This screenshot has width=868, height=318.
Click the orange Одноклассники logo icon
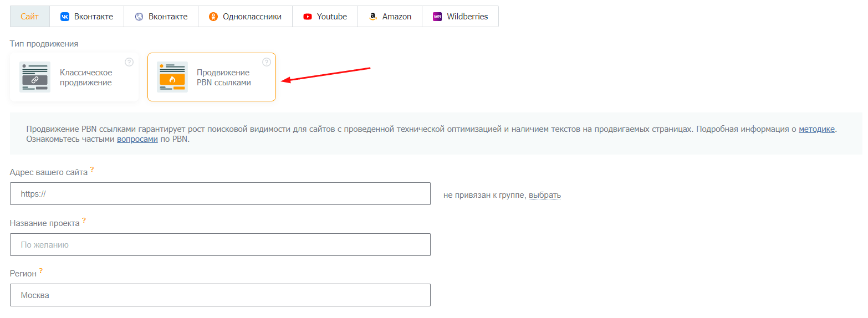[213, 17]
